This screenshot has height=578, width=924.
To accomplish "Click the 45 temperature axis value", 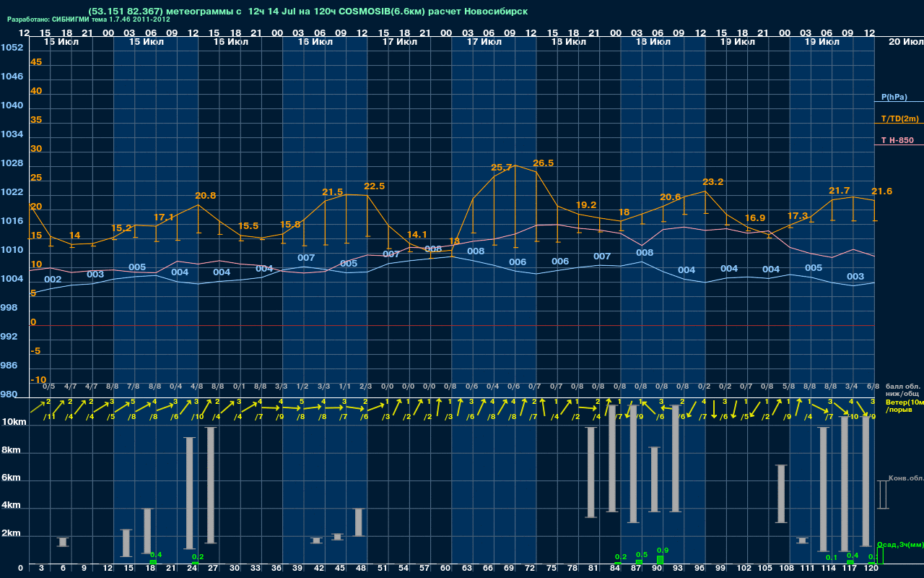I will [x=36, y=61].
